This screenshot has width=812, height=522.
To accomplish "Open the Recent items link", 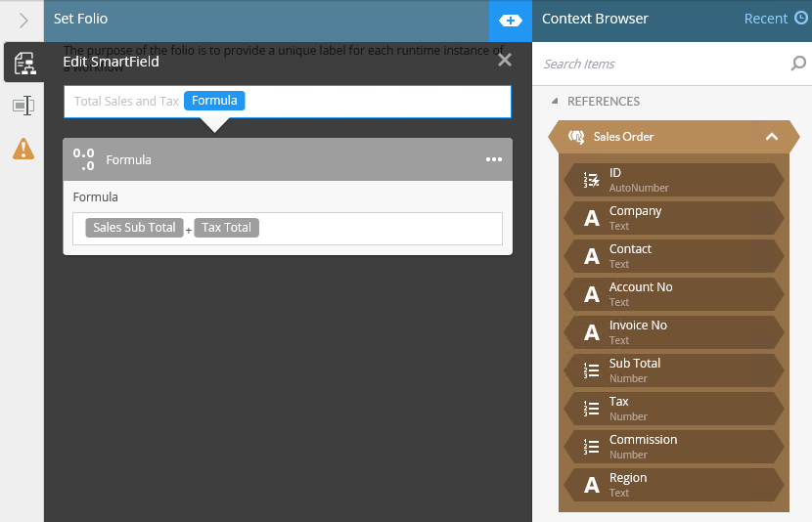I will [765, 19].
